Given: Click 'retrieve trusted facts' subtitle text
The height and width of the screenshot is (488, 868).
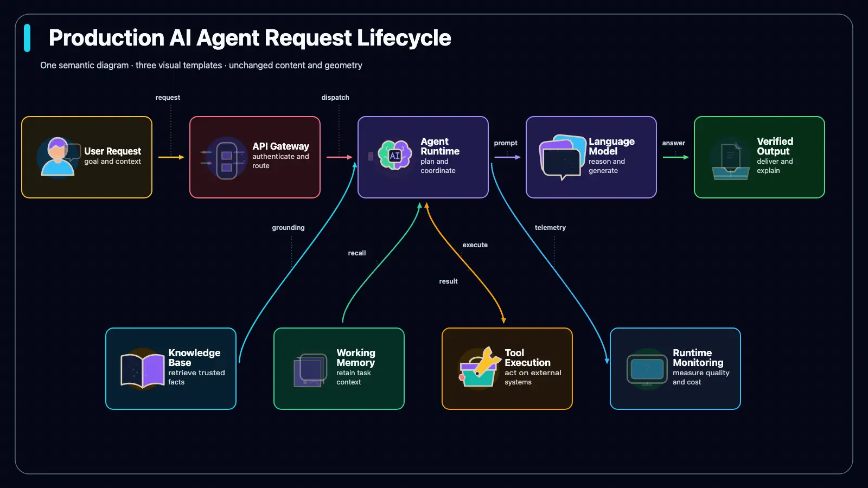Looking at the screenshot, I should 196,377.
